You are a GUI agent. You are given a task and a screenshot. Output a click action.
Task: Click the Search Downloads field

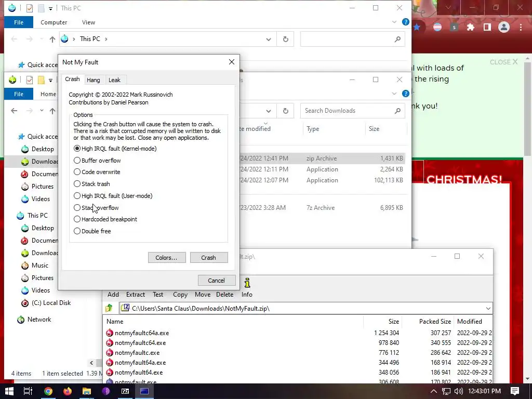click(353, 111)
